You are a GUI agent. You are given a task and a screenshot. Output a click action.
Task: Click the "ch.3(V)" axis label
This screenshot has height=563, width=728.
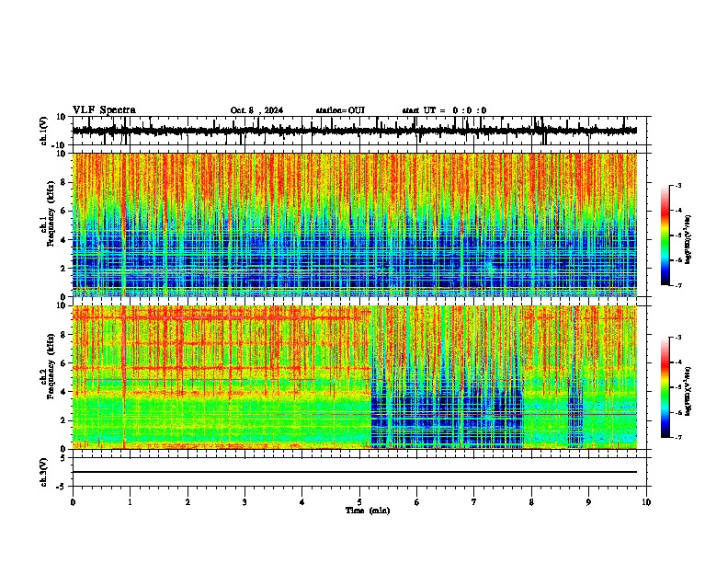[44, 472]
